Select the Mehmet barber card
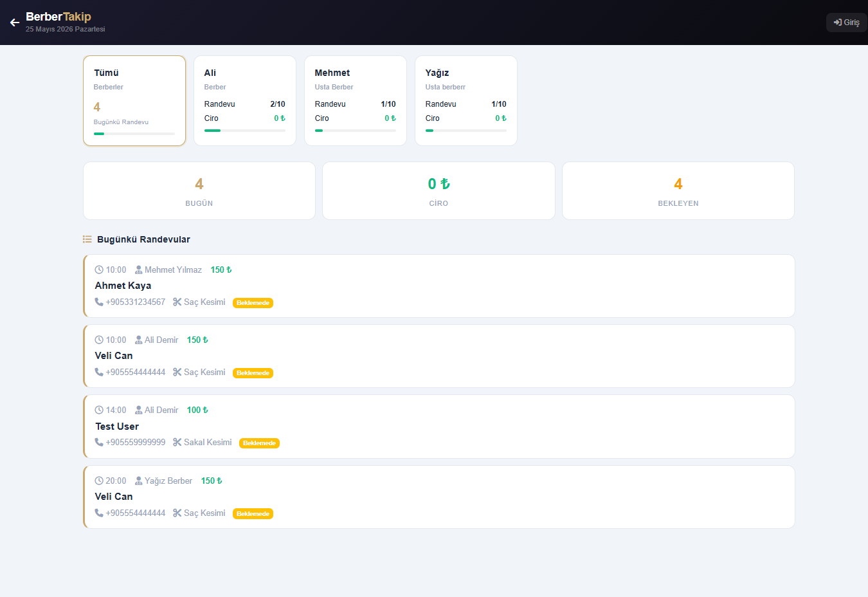 356,100
